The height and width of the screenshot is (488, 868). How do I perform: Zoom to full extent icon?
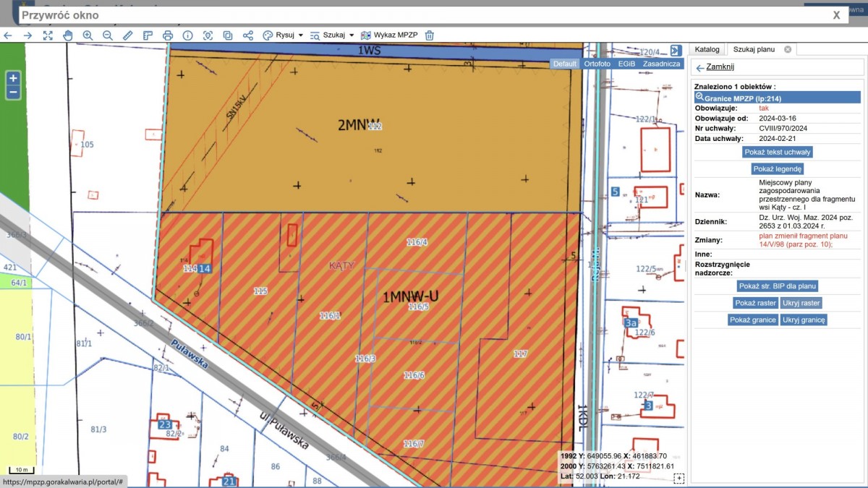coord(48,35)
